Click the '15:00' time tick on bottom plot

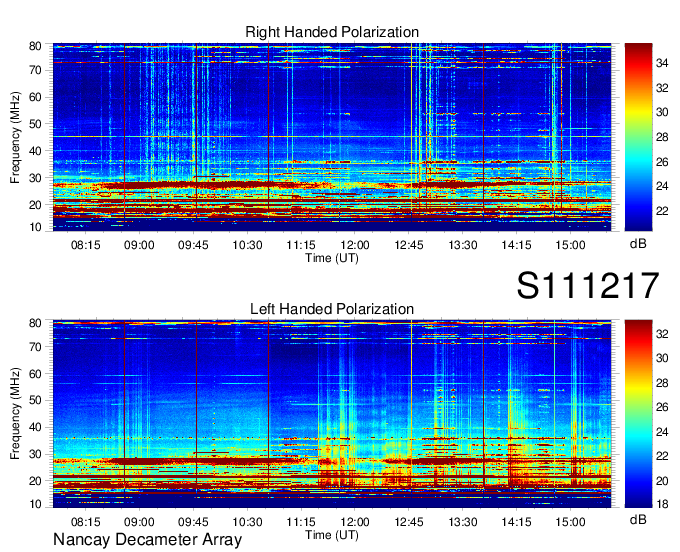[570, 522]
